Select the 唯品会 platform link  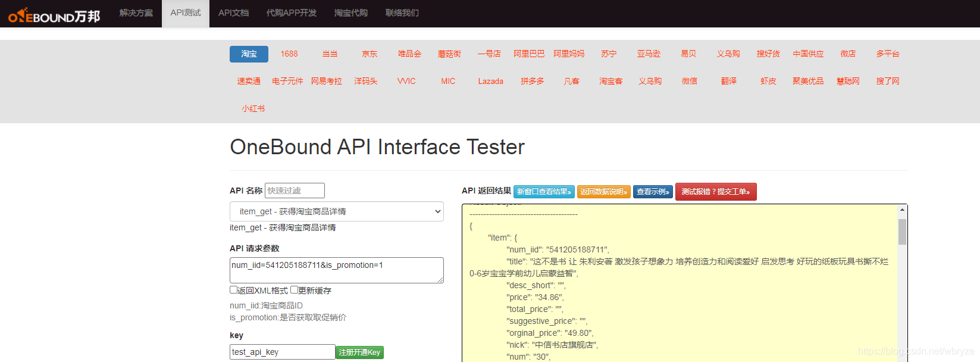coord(409,54)
